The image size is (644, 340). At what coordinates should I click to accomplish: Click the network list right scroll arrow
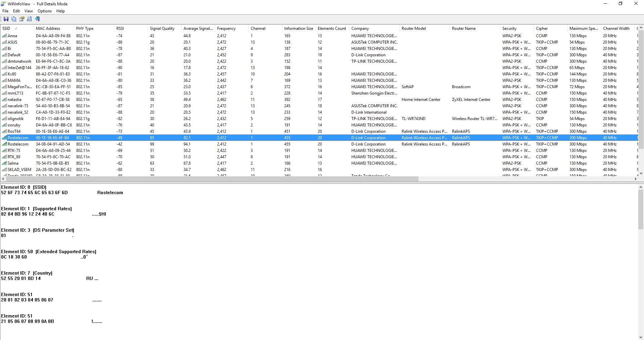[636, 179]
